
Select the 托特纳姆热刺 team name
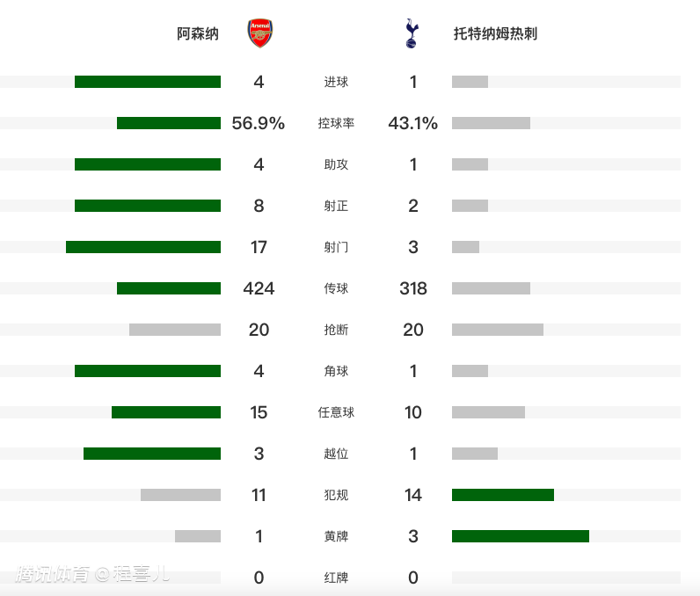(495, 34)
